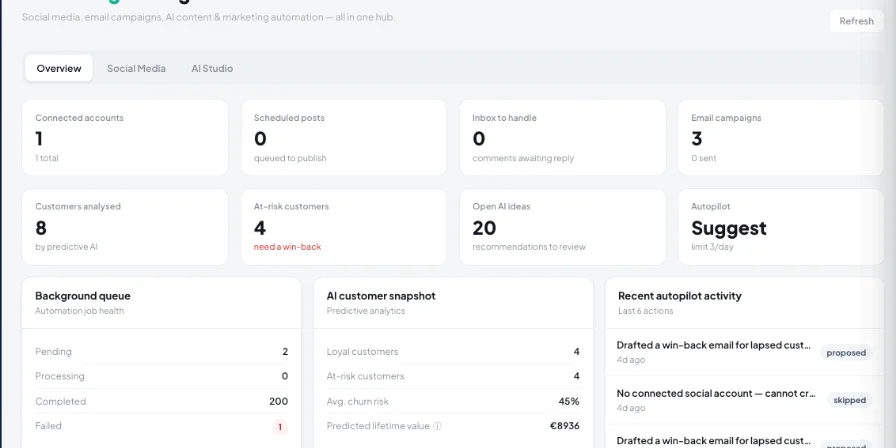Click the Completed value 200
Viewport: 896px width, 448px height.
pyautogui.click(x=278, y=401)
